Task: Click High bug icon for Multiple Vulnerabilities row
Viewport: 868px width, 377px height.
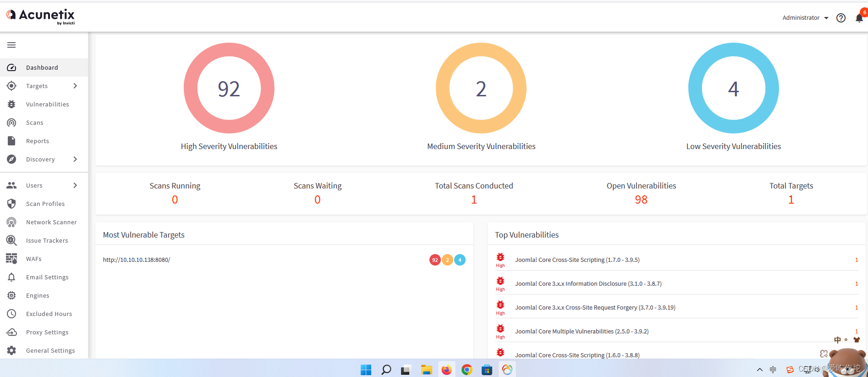Action: click(x=500, y=329)
